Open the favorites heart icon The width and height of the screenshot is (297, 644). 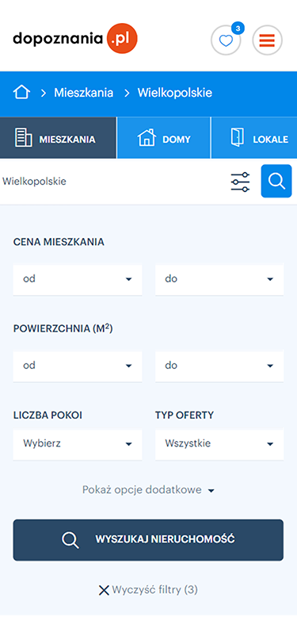(226, 40)
